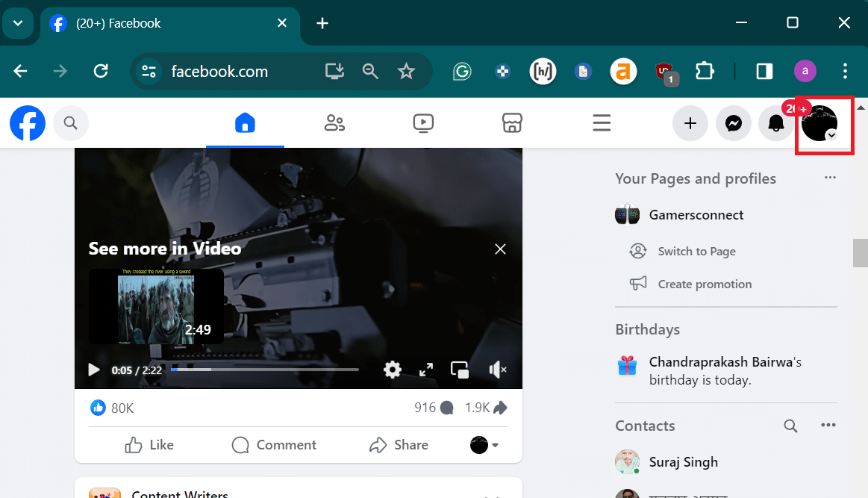
Task: Open the orange 'a' extension
Action: click(623, 72)
